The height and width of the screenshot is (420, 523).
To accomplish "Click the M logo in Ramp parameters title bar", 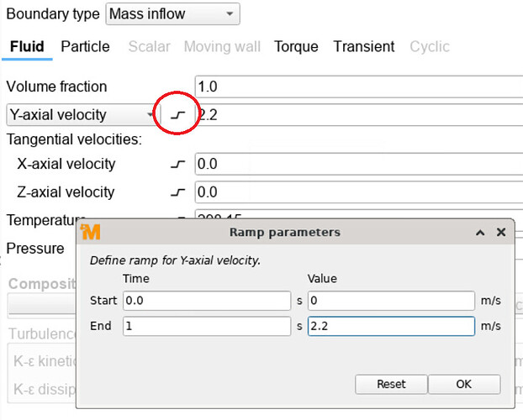I will point(91,232).
